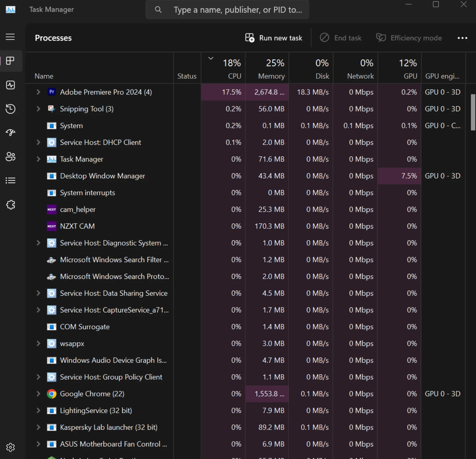476x459 pixels.
Task: Expand Service Host: DHCP Client
Action: coord(38,142)
